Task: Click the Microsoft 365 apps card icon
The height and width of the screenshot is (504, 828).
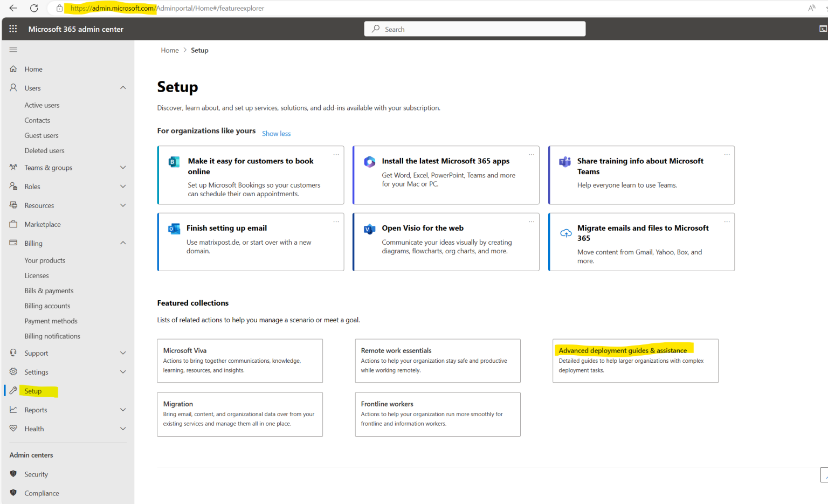Action: tap(369, 162)
